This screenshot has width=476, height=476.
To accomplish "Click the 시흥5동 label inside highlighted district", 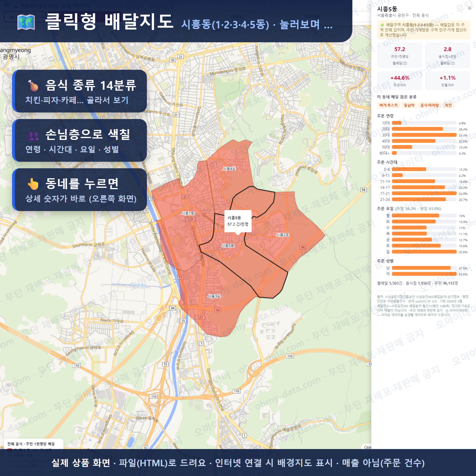I will [228, 246].
